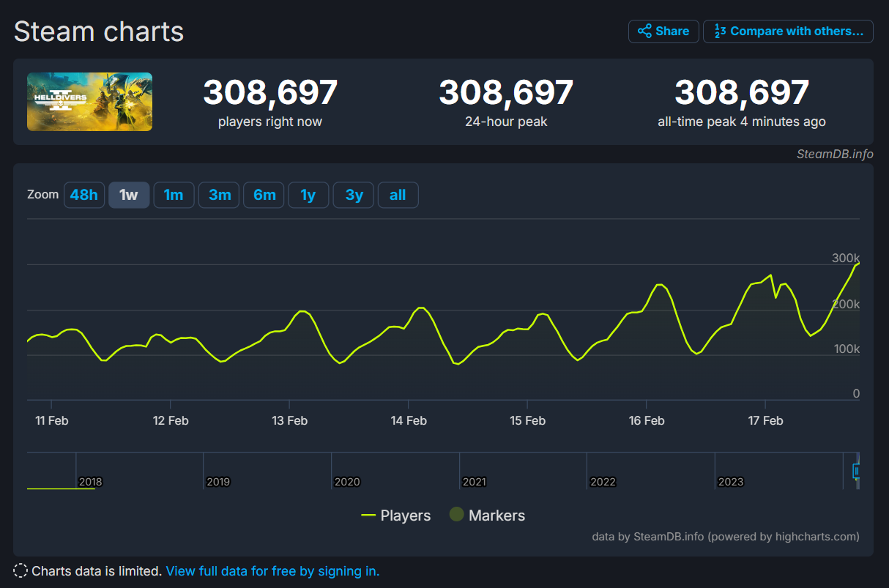889x588 pixels.
Task: Select the 1w zoom range
Action: pos(129,195)
